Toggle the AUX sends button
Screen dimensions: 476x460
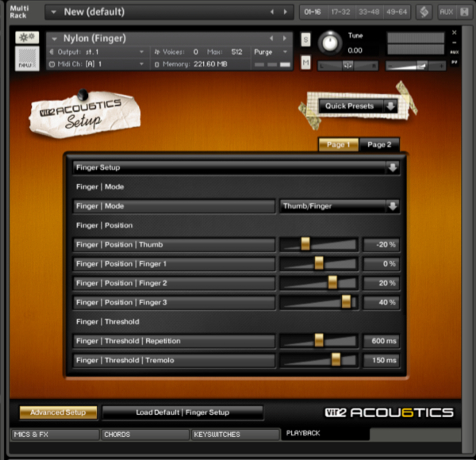[x=447, y=12]
